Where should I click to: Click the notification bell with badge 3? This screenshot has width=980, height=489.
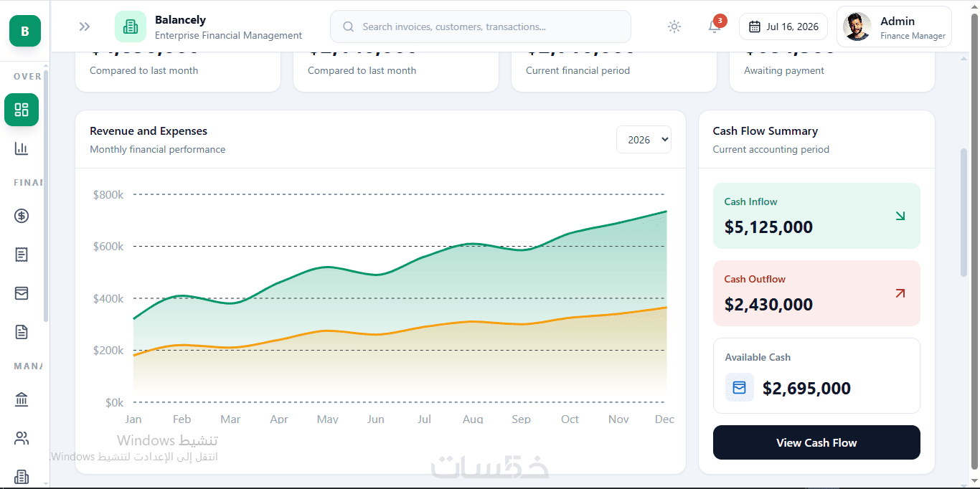coord(715,27)
